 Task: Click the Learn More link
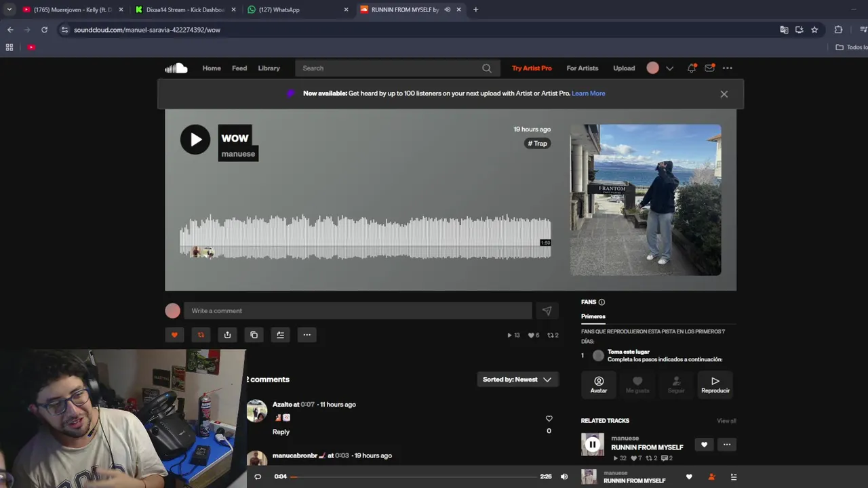click(x=589, y=94)
